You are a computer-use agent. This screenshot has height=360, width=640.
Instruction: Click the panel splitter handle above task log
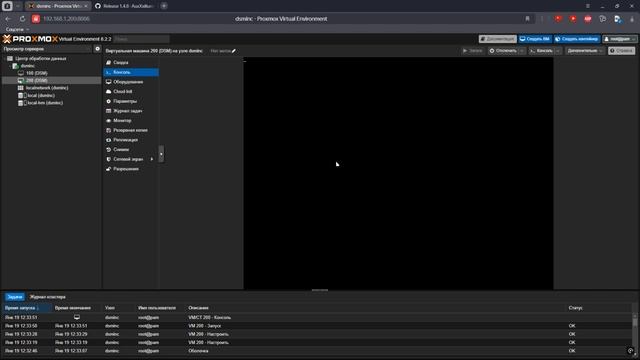pos(320,290)
